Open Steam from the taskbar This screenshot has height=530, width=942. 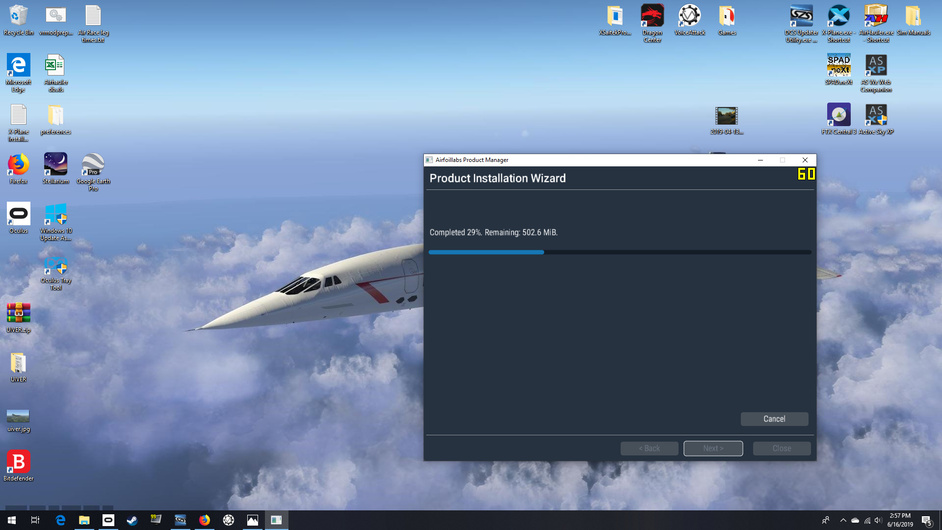point(132,520)
